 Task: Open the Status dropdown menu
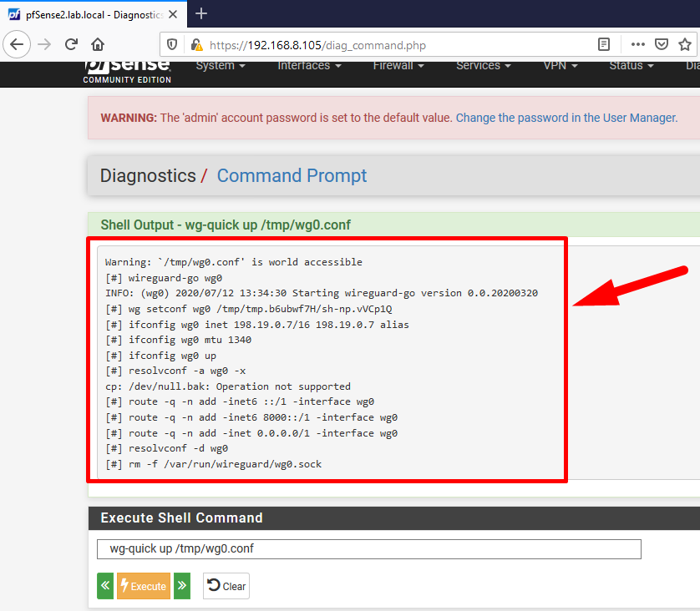(632, 66)
